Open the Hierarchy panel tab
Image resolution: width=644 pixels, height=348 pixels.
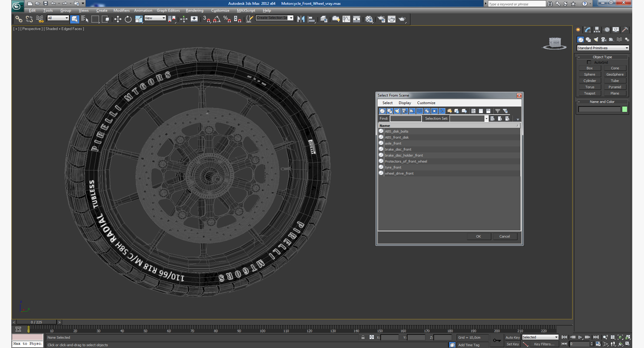point(597,30)
